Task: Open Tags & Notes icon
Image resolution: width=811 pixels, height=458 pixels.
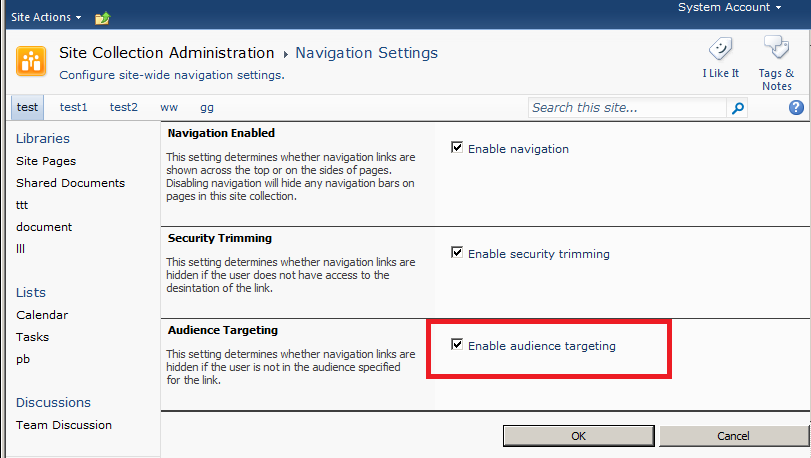Action: (x=776, y=48)
